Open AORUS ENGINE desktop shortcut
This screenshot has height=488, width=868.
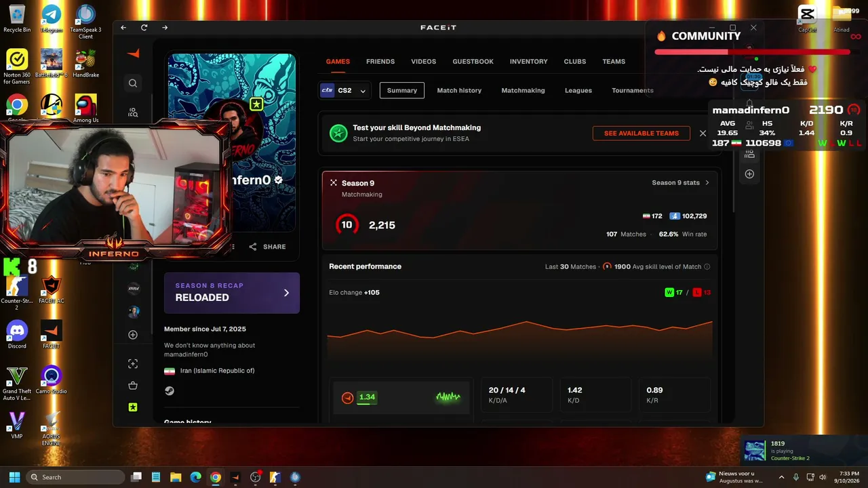pyautogui.click(x=52, y=428)
